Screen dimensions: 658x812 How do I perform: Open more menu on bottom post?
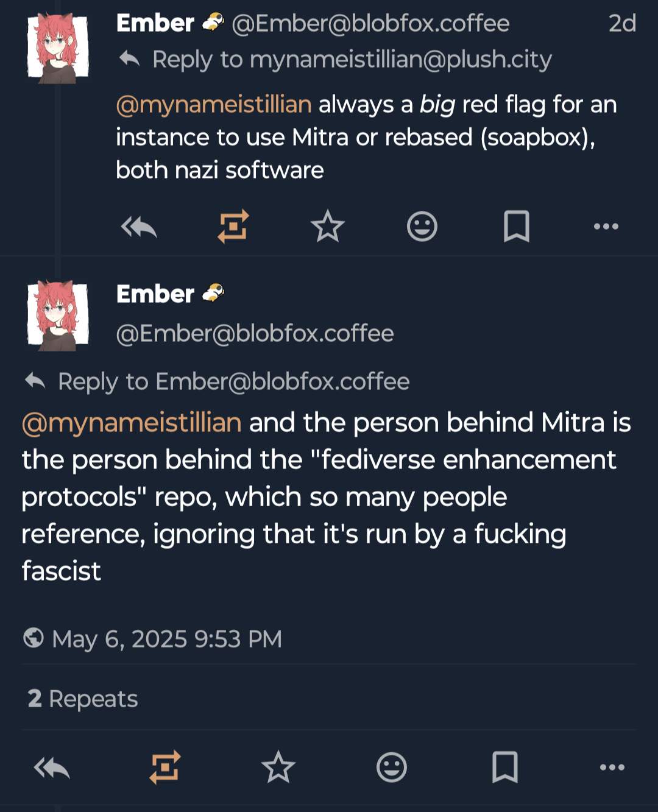click(612, 768)
